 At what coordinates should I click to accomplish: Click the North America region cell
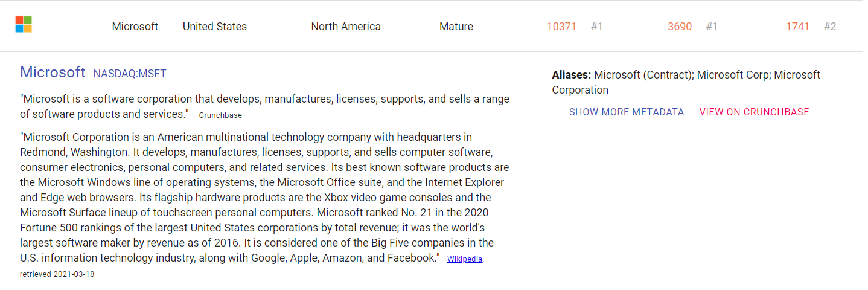coord(346,27)
